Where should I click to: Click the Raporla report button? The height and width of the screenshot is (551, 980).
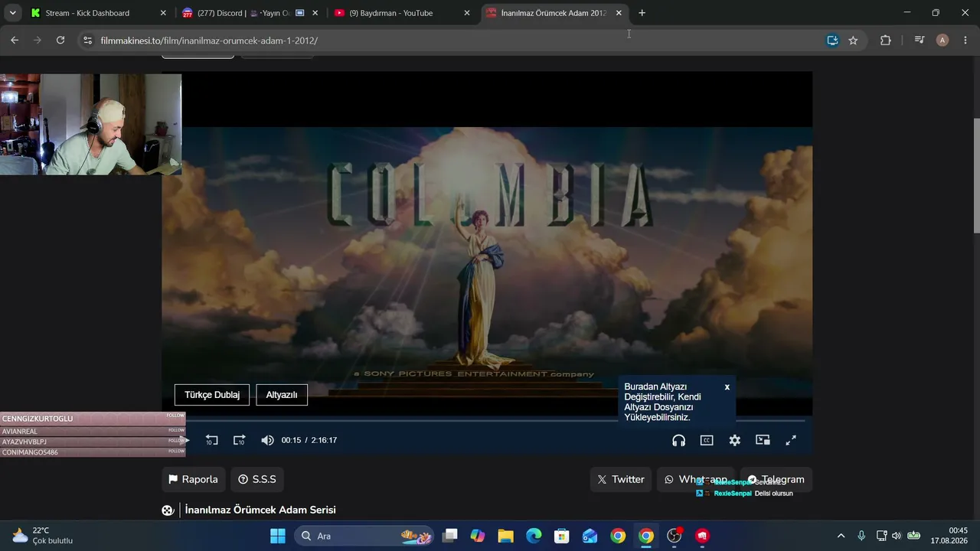click(x=194, y=479)
